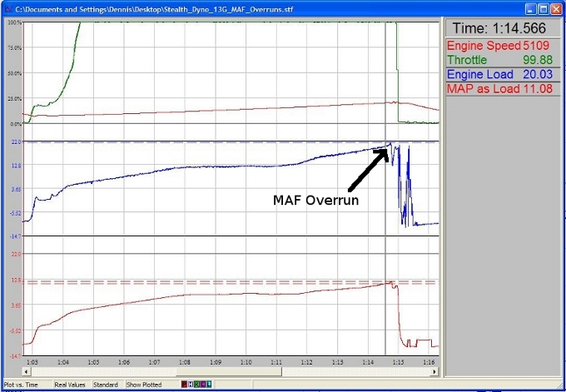
Task: Click the blue -14.7 engine load axis label
Action: (17, 236)
